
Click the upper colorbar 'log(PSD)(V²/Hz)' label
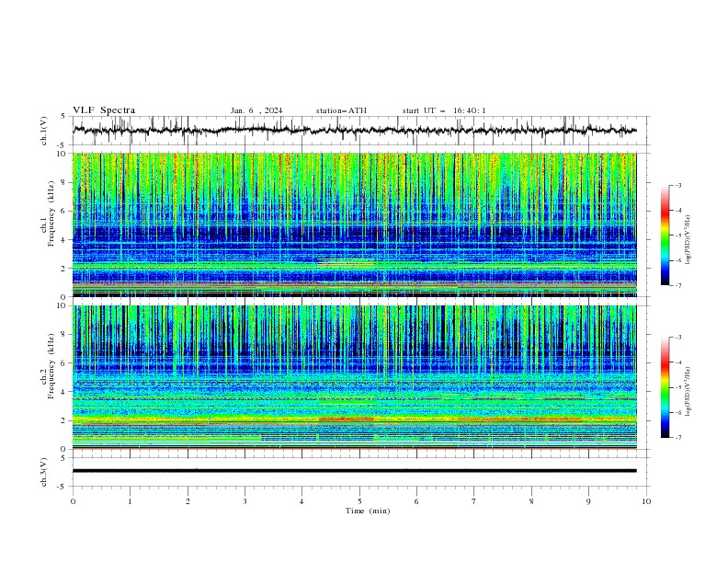click(688, 240)
